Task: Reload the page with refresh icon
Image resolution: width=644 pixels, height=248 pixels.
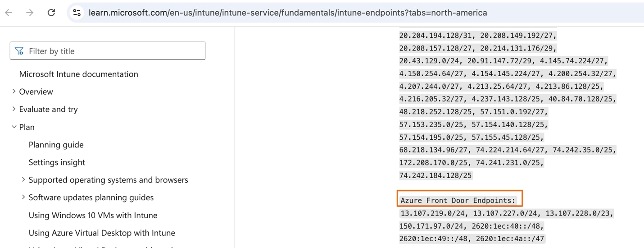Action: [51, 13]
